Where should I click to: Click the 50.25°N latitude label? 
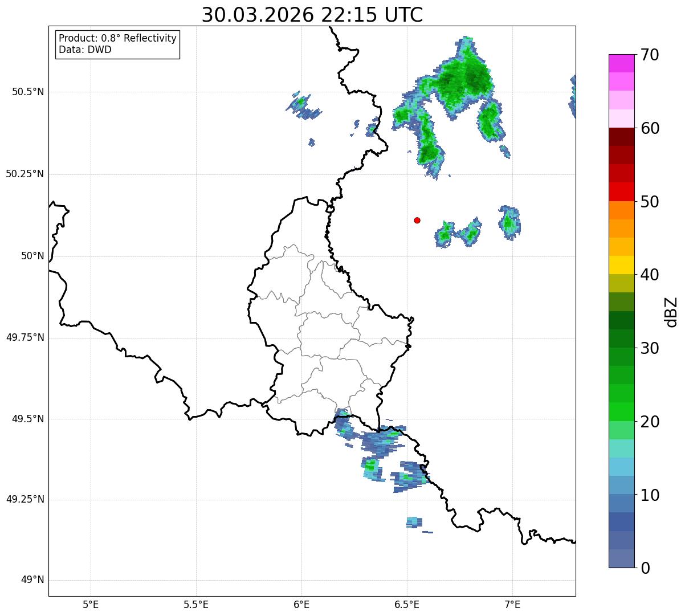click(25, 174)
